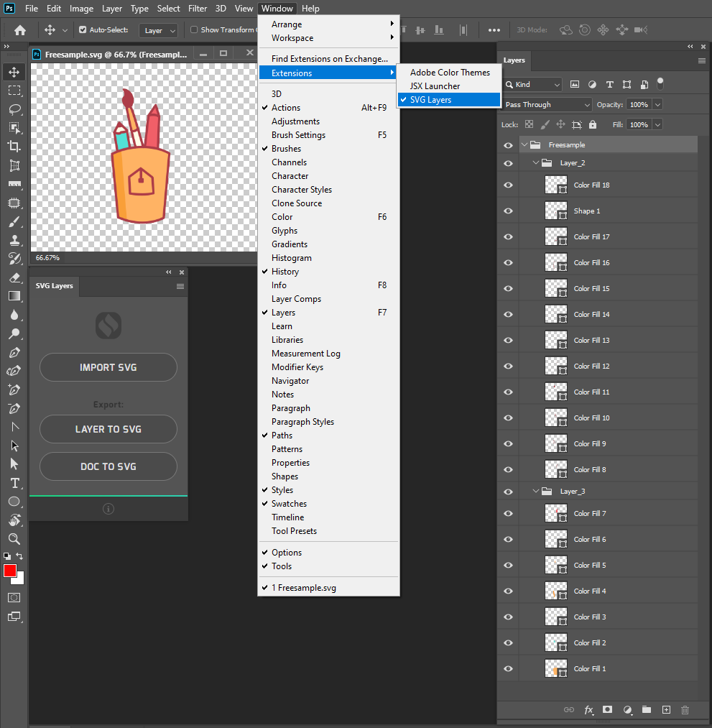Select the Ellipse shape tool
This screenshot has height=728, width=712.
[x=14, y=502]
